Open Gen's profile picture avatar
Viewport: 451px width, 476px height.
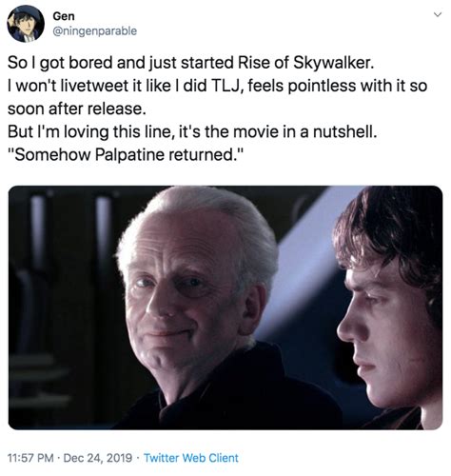(x=26, y=24)
